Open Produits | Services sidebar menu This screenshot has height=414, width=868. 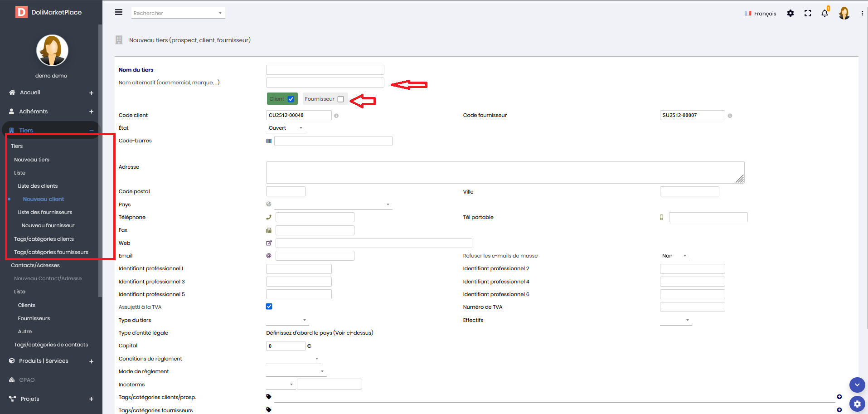click(x=44, y=361)
